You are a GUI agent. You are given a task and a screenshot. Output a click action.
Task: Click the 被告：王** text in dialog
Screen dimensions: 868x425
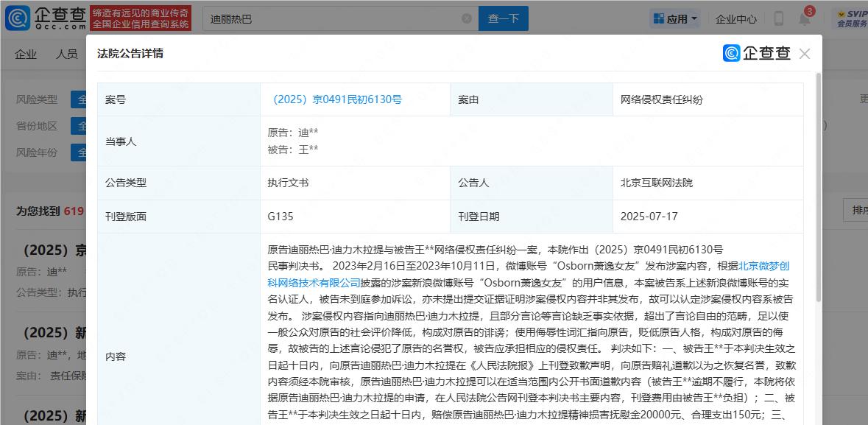[293, 150]
